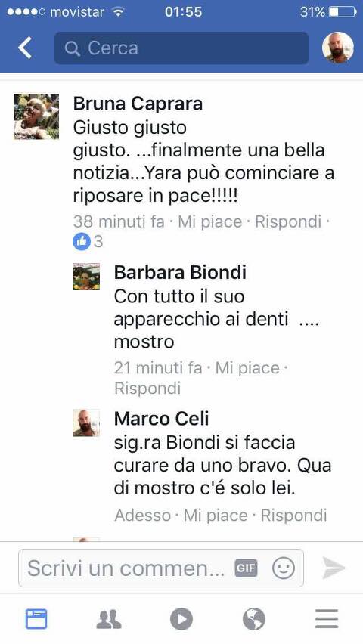Open the emoji smiley picker
This screenshot has height=644, width=363.
tap(284, 568)
